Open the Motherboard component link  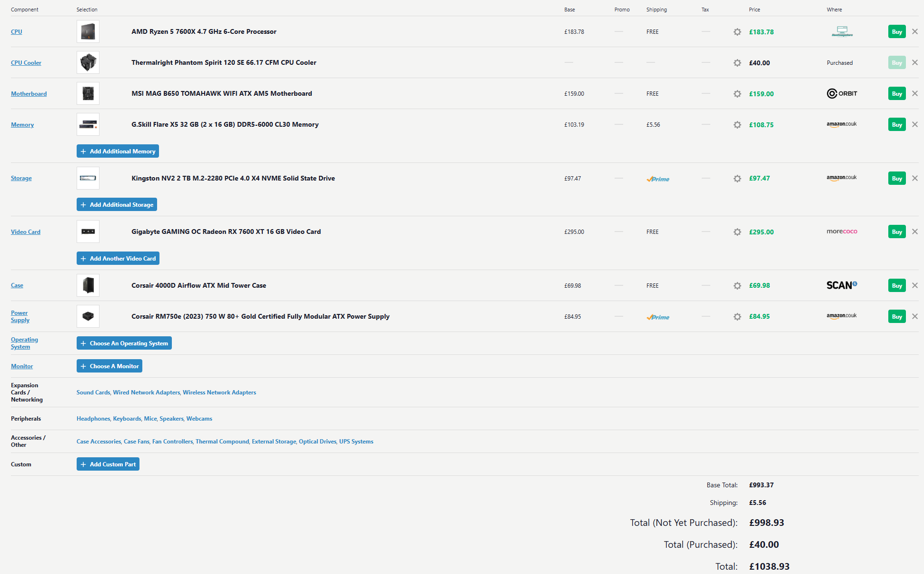point(29,94)
